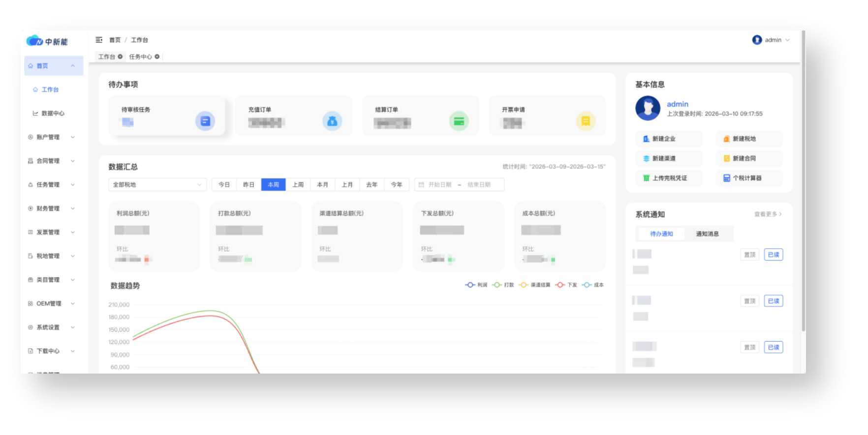Switch to the 工作台 page tab

pos(106,57)
